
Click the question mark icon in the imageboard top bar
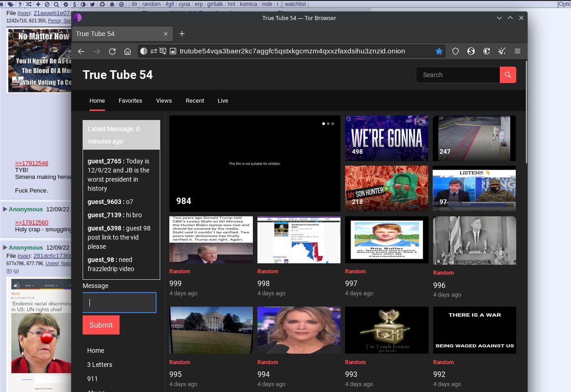pos(20,4)
